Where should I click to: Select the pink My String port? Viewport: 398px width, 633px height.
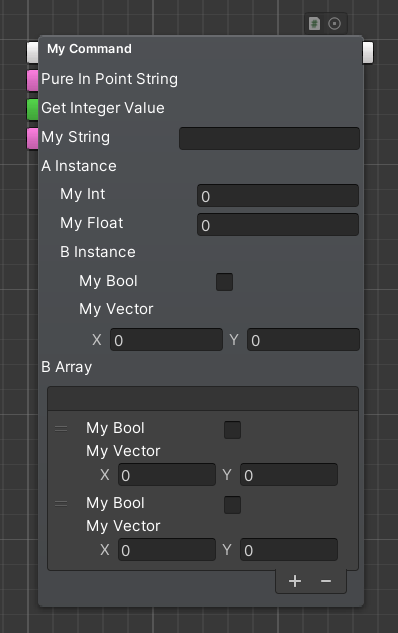pos(33,138)
